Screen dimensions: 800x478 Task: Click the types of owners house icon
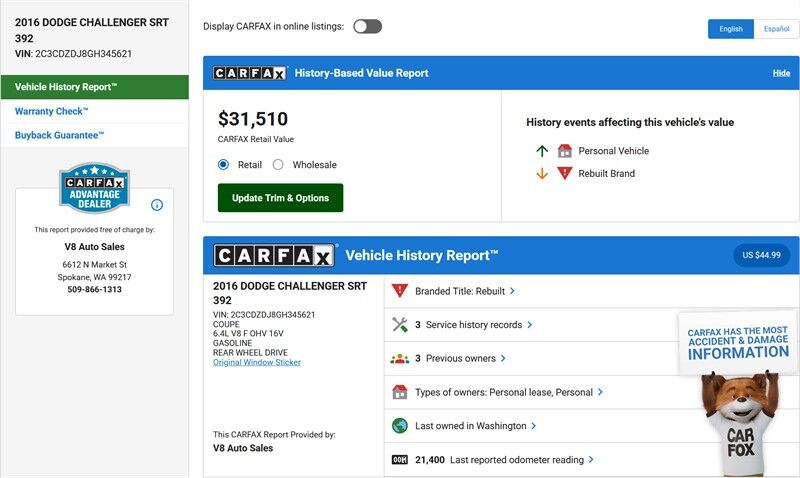400,392
